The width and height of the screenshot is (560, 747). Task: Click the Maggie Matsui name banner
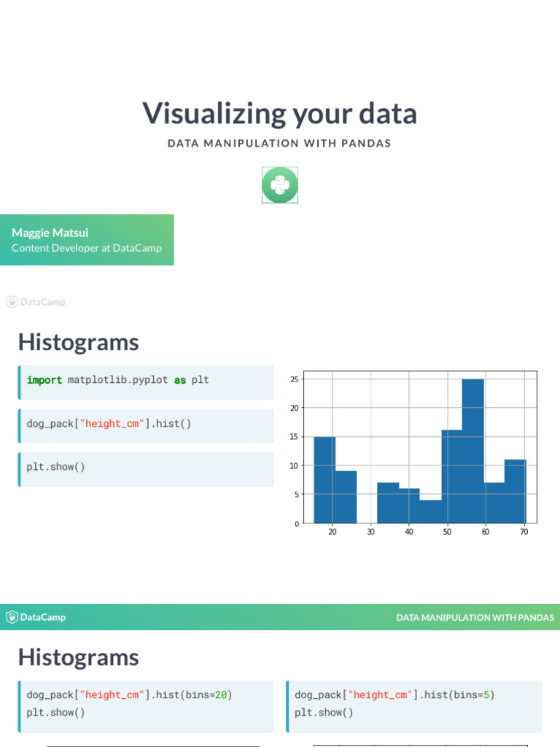pos(87,239)
